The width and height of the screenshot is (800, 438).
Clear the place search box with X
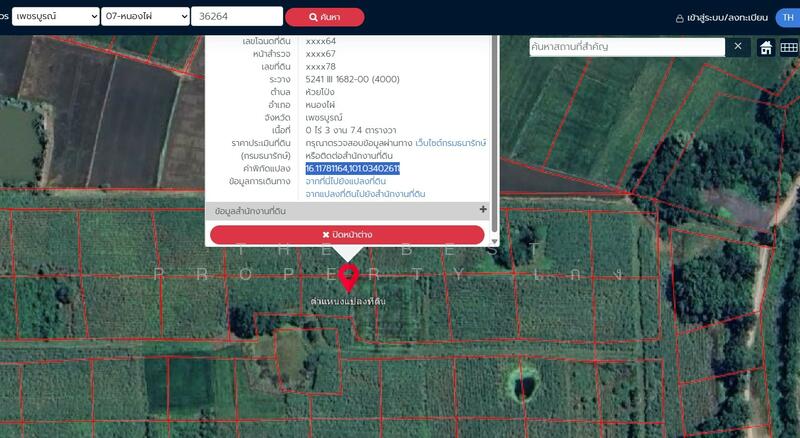[x=738, y=46]
